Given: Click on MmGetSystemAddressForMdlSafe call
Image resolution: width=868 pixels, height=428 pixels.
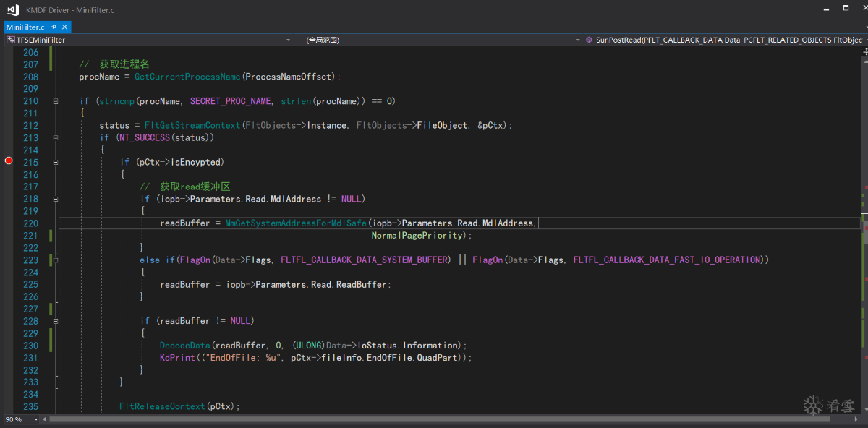Looking at the screenshot, I should coord(296,223).
